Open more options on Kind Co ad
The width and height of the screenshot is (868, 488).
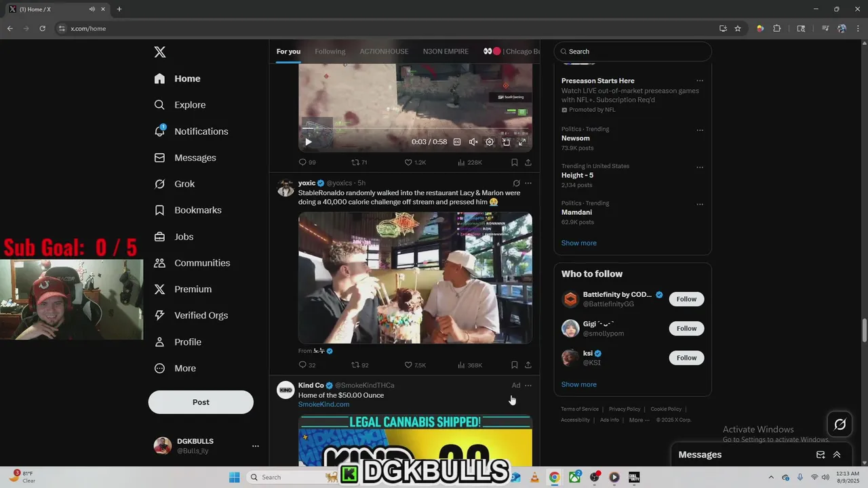(528, 386)
